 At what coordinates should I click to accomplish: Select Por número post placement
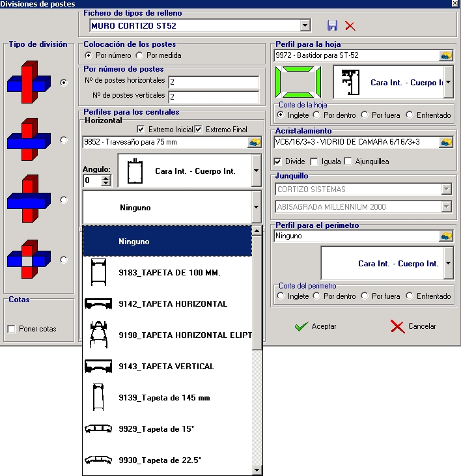[x=88, y=55]
